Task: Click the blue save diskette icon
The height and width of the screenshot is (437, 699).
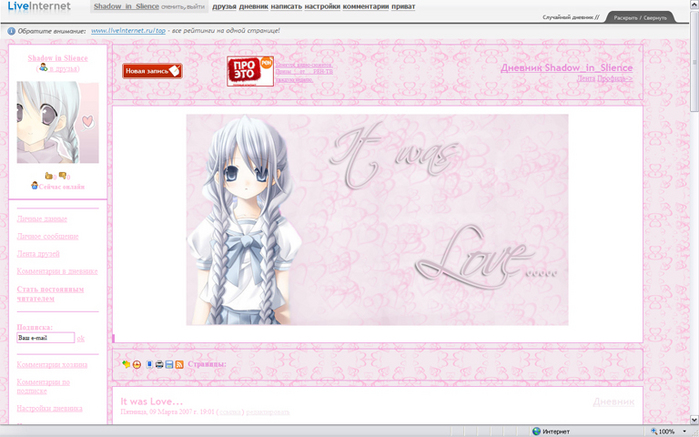Action: point(169,364)
